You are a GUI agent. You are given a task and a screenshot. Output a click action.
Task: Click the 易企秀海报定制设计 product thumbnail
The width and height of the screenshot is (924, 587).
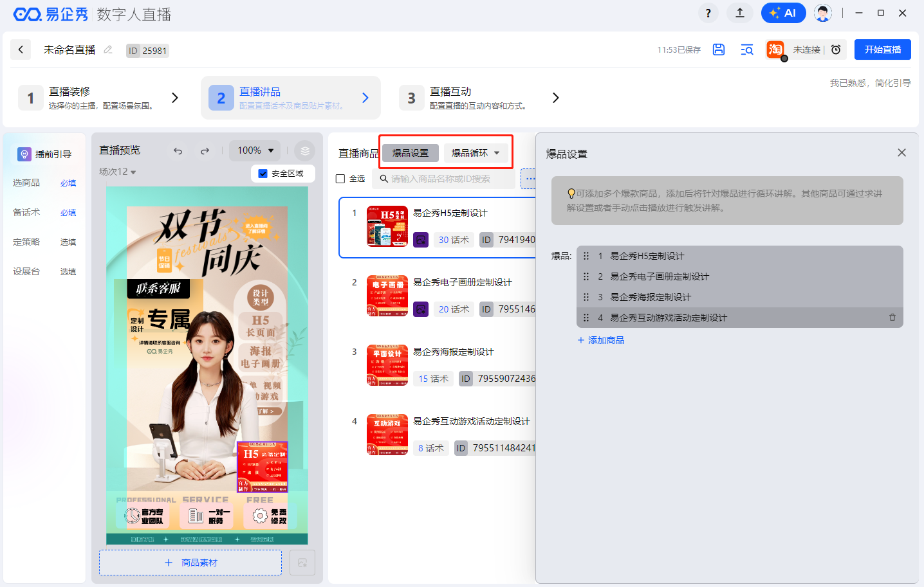387,365
